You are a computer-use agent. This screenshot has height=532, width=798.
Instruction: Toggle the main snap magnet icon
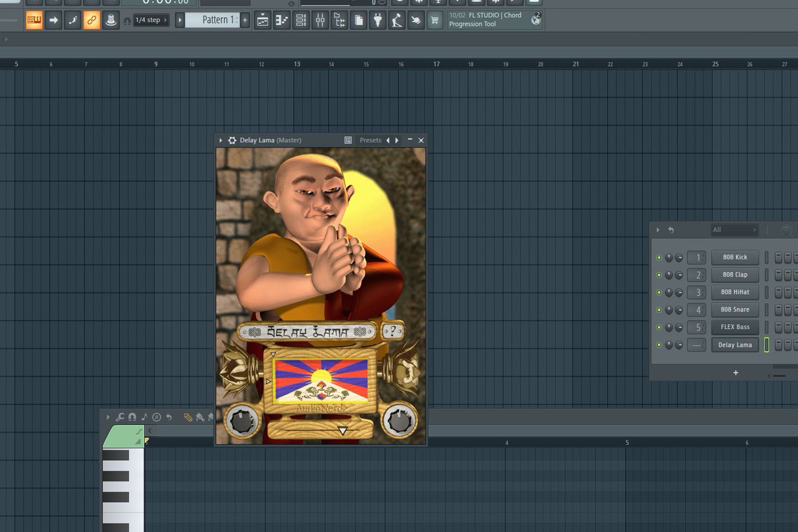(128, 21)
